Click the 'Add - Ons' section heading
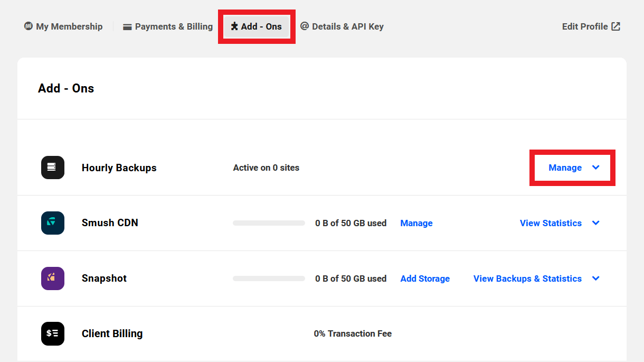 (x=66, y=88)
